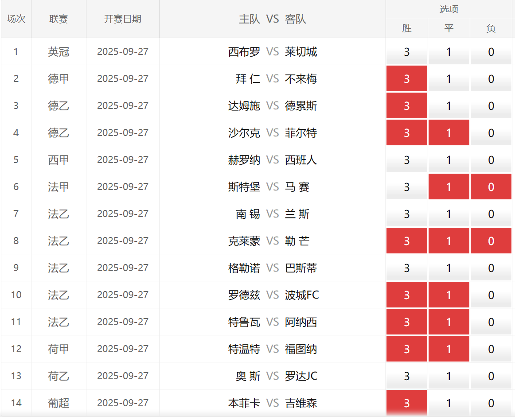Screen dimensions: 515x420
Task: Deselect loss option 0 for 克莱蒙 vs 勒芒
Action: point(491,241)
